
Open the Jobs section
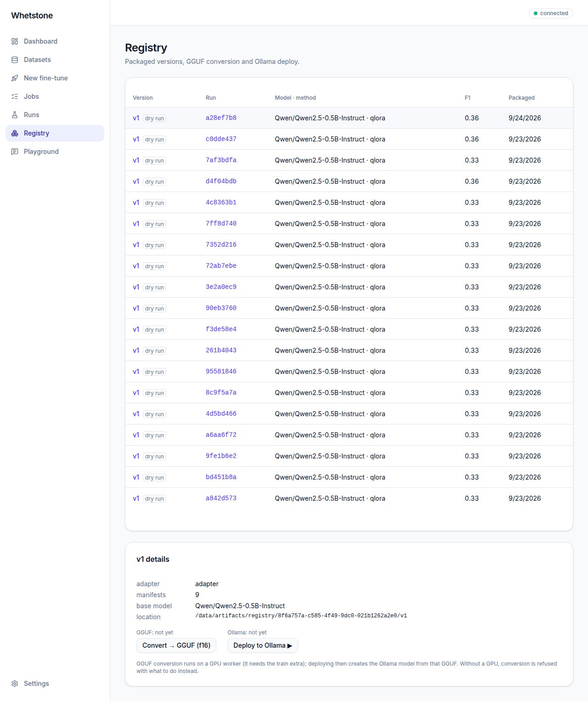pyautogui.click(x=55, y=96)
